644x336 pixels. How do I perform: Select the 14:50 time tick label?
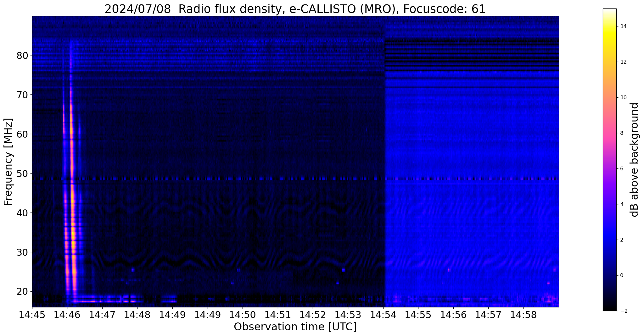coord(243,315)
